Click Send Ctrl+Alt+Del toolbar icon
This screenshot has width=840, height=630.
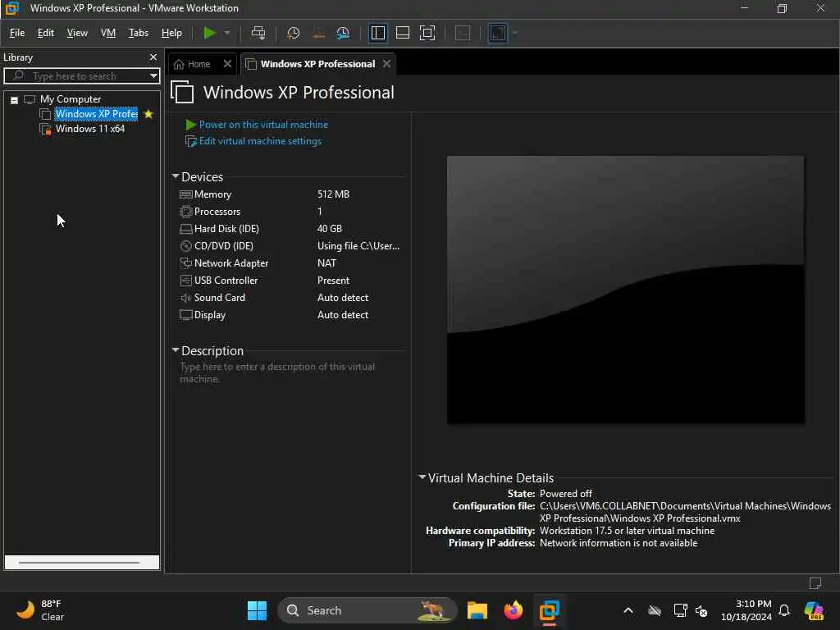pos(258,33)
